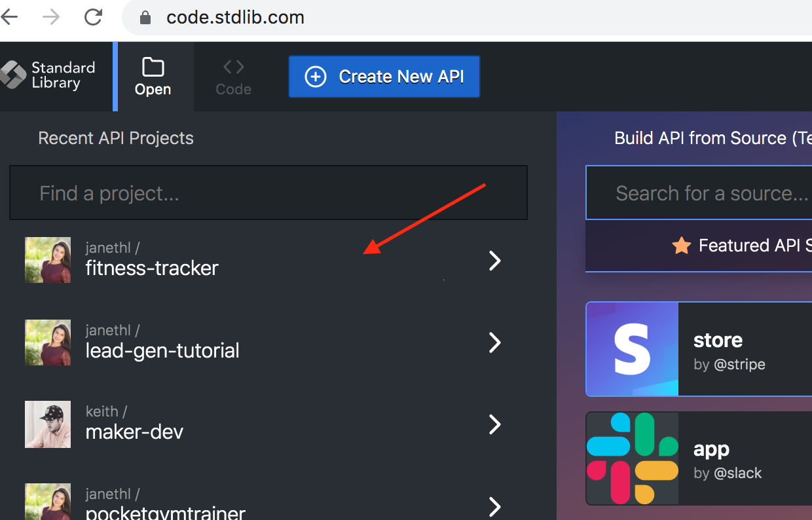Switch to the Code tab

pos(234,77)
